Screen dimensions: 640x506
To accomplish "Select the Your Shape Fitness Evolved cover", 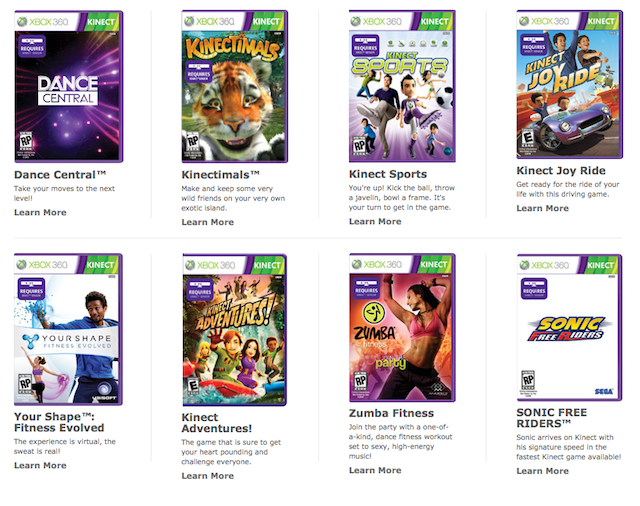I will [68, 329].
